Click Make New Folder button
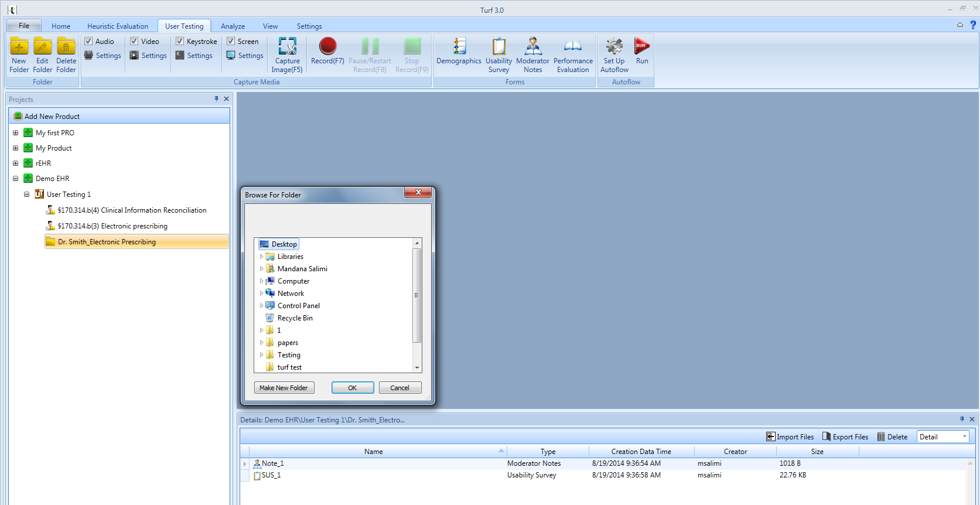Screen dimensions: 980x505 click(x=284, y=388)
